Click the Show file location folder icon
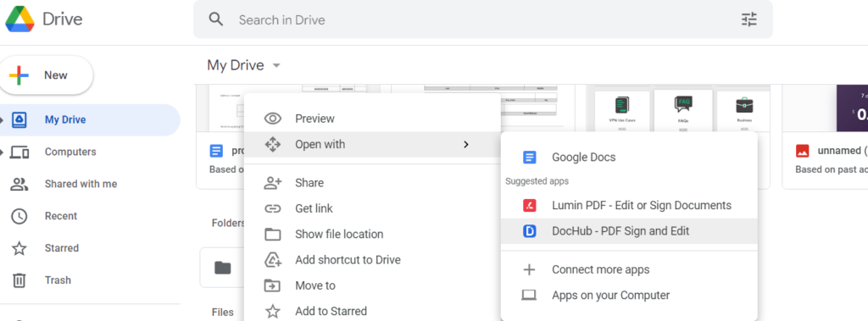868x321 pixels. (272, 234)
